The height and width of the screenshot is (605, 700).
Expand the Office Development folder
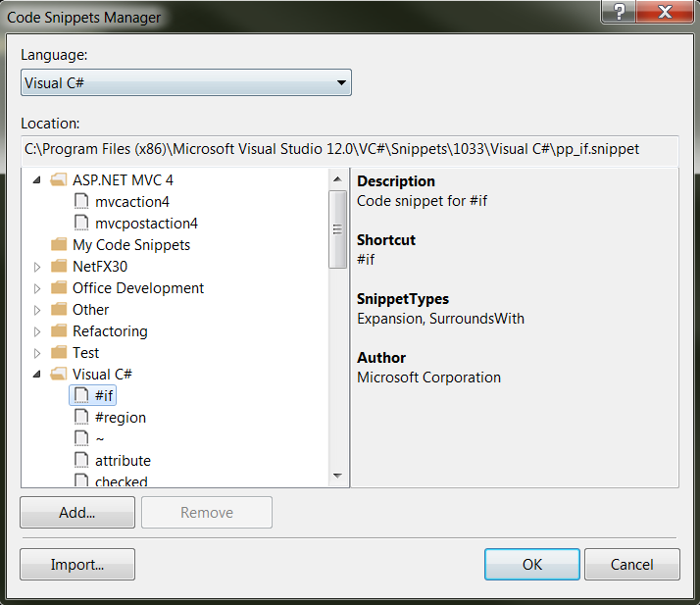(x=37, y=288)
